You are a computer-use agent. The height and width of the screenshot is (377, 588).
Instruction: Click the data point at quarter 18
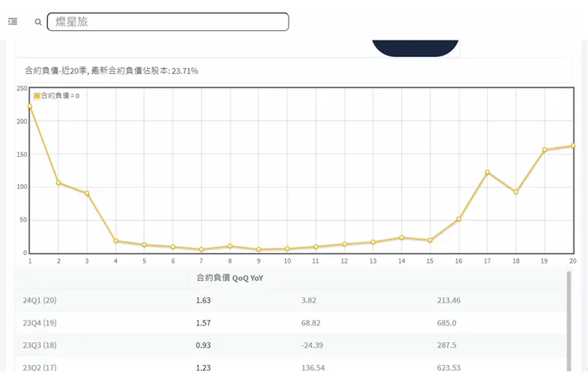click(x=516, y=192)
